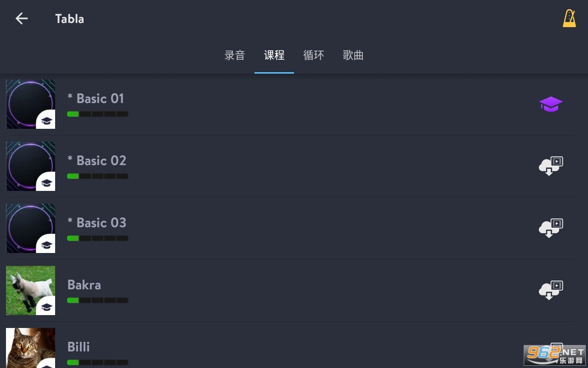588x368 pixels.
Task: Download the Bakra lesson with its cloud icon
Action: click(x=550, y=290)
